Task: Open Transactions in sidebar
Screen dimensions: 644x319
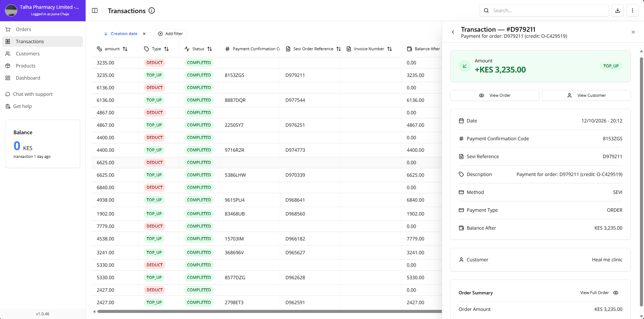Action: click(x=42, y=41)
